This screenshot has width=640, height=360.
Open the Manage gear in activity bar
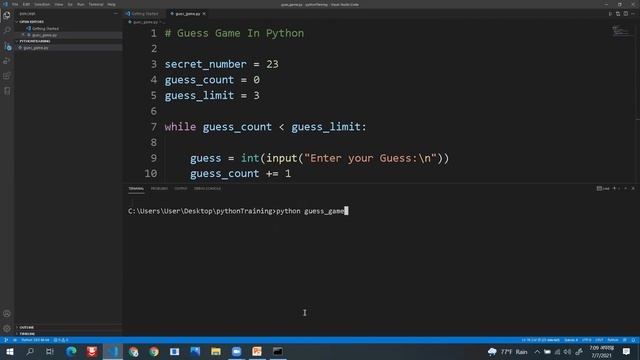tap(7, 329)
